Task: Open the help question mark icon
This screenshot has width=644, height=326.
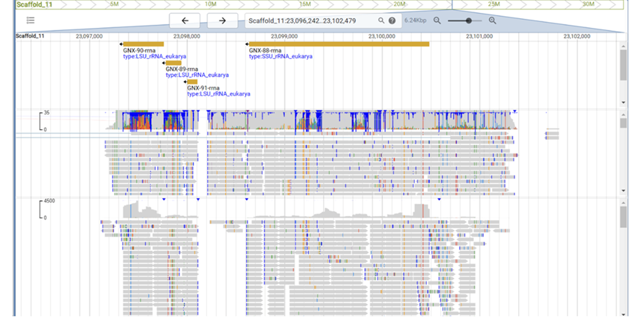Action: click(391, 21)
